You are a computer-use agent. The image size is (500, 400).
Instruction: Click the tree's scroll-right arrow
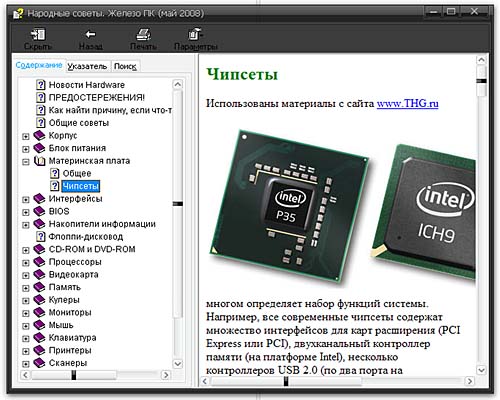pos(166,375)
